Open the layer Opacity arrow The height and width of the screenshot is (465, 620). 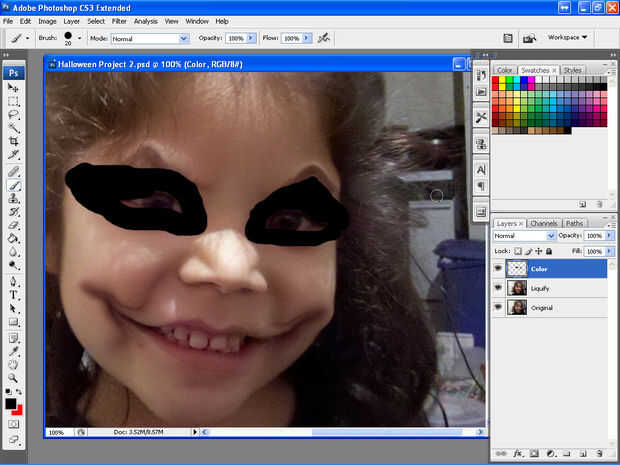click(x=610, y=236)
